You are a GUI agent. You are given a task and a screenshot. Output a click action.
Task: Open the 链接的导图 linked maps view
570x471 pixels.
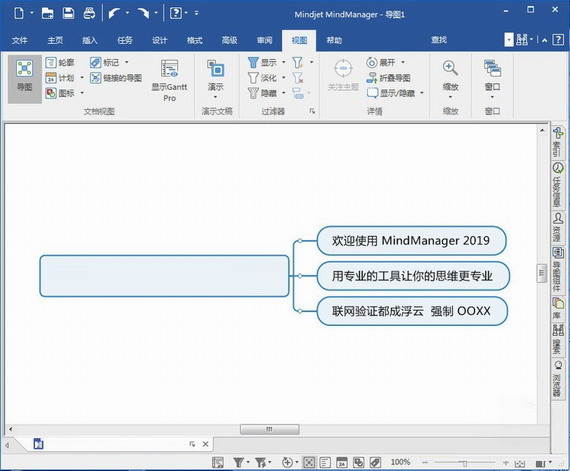click(x=116, y=78)
